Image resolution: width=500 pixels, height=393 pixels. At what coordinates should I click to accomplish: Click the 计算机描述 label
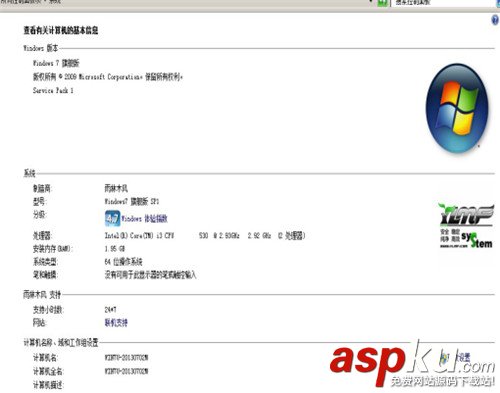pyautogui.click(x=48, y=385)
